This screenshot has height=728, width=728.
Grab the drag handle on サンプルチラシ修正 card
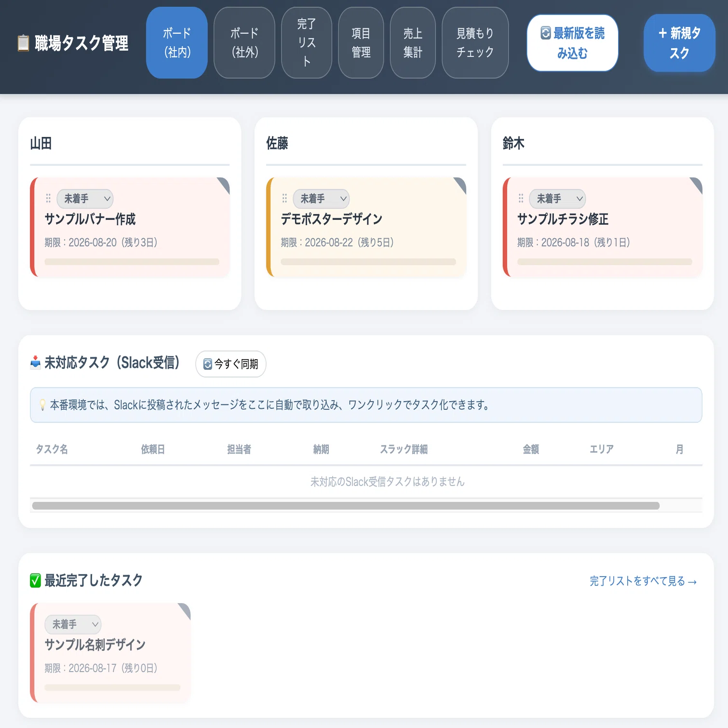pyautogui.click(x=521, y=198)
